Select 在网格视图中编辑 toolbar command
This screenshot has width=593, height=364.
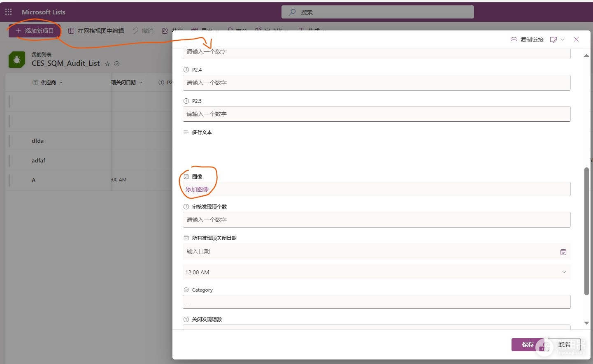(x=96, y=31)
